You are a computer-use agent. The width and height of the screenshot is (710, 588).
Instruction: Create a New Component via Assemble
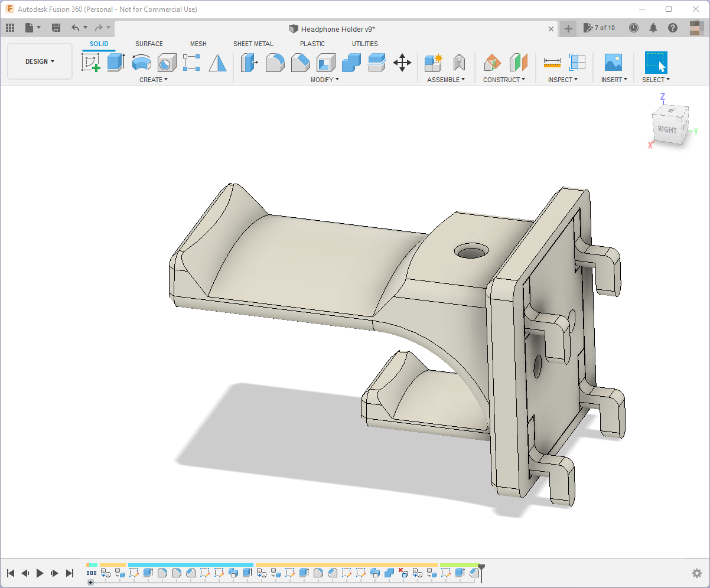433,62
